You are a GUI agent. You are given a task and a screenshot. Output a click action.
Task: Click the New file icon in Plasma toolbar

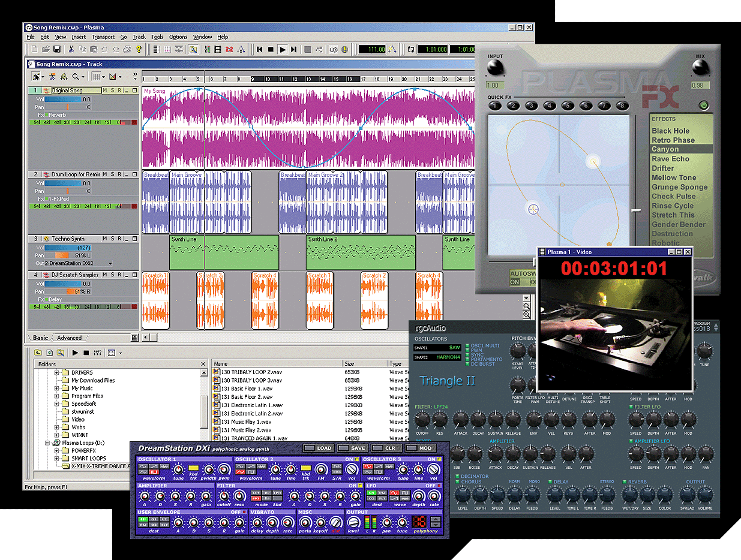click(35, 50)
